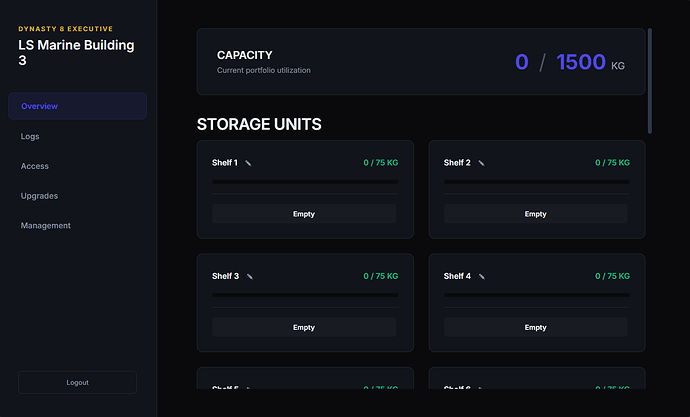Screen dimensions: 690x417
Task: Click the Shelf 3 capacity progress bar
Action: point(305,295)
